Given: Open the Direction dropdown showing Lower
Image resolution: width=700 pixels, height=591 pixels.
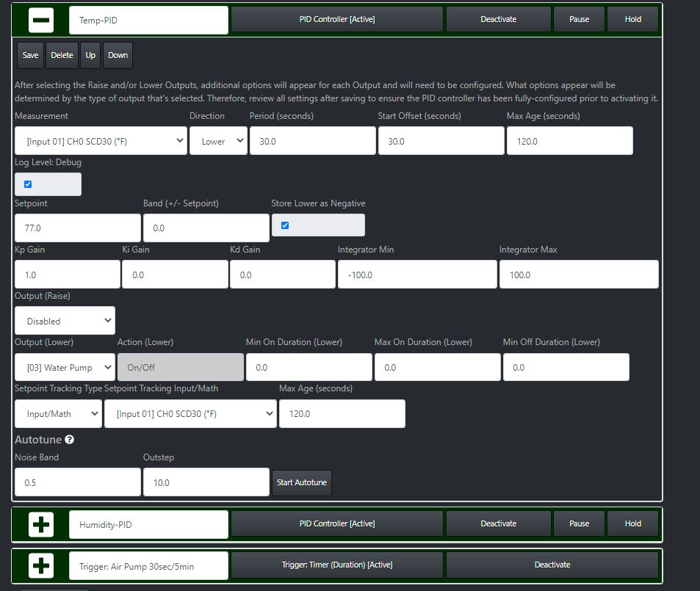Looking at the screenshot, I should click(x=218, y=140).
